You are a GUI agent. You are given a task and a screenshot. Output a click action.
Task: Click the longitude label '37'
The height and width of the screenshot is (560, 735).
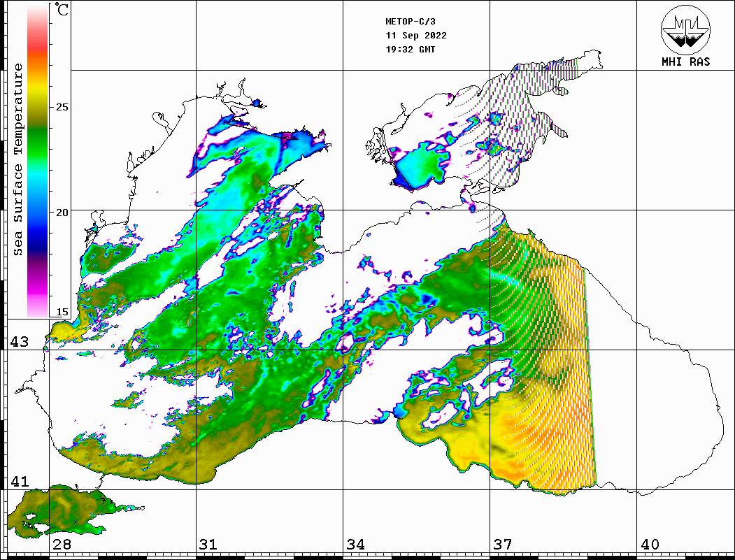point(503,544)
